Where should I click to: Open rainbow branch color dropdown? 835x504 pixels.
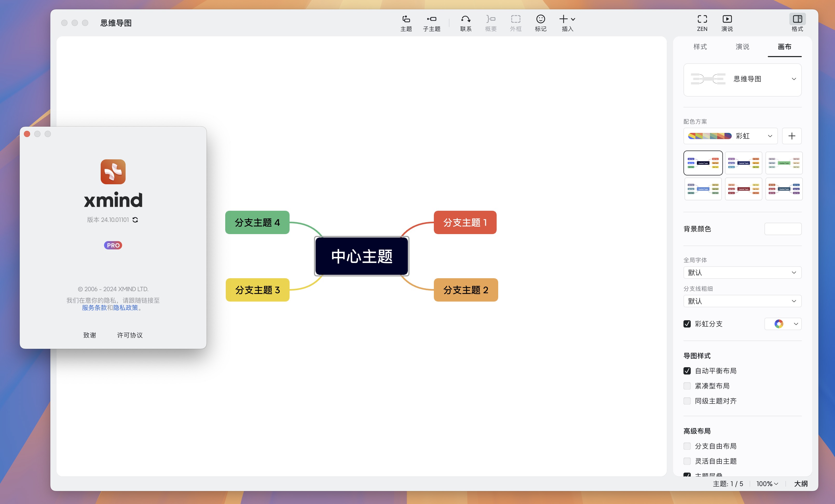click(783, 324)
